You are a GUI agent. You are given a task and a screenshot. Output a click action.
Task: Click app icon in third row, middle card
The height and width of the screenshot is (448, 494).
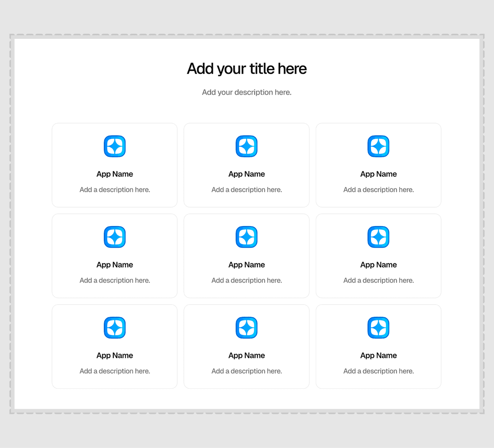(247, 328)
